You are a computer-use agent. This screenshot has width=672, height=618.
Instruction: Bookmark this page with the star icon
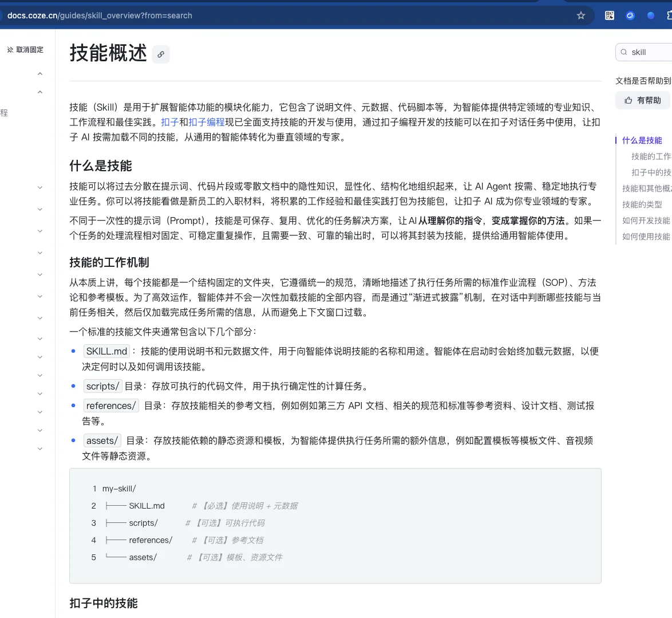[x=581, y=16]
